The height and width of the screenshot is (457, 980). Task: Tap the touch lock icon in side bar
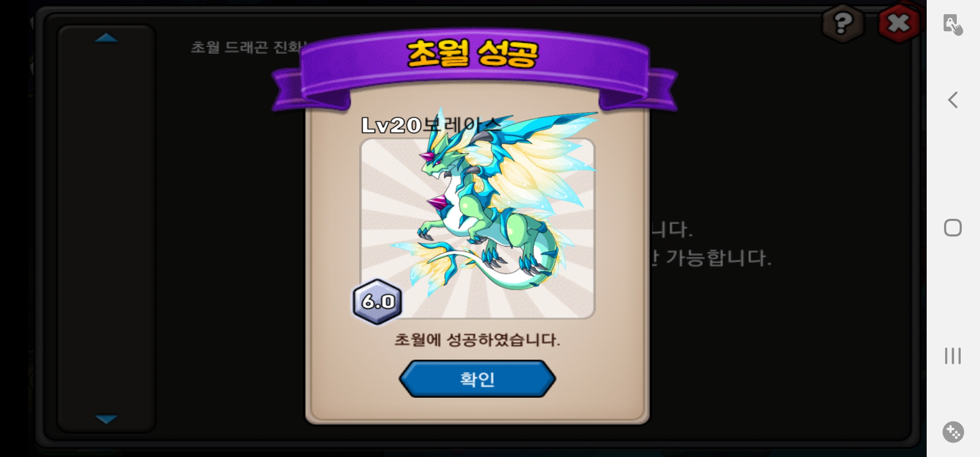pyautogui.click(x=952, y=25)
